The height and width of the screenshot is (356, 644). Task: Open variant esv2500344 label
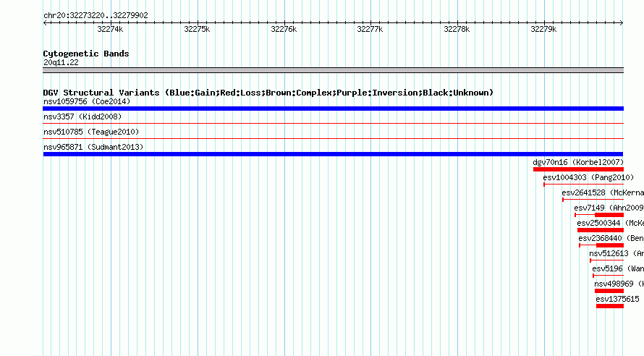point(610,223)
